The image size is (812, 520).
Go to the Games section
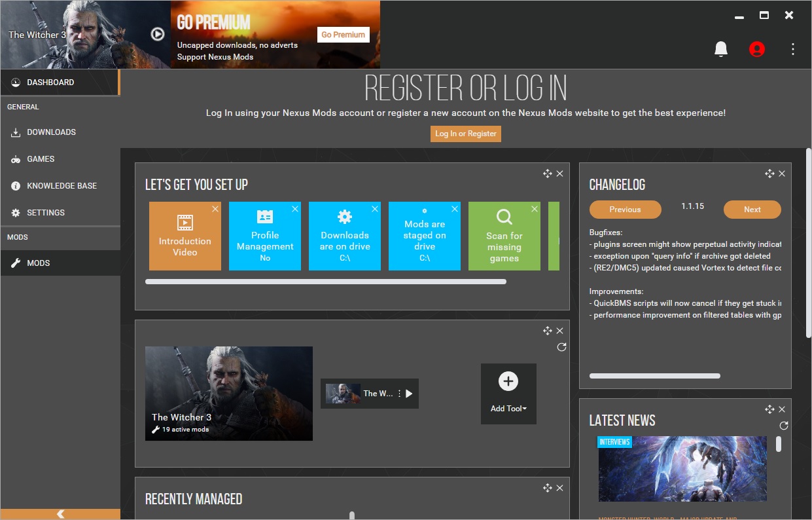[60, 159]
